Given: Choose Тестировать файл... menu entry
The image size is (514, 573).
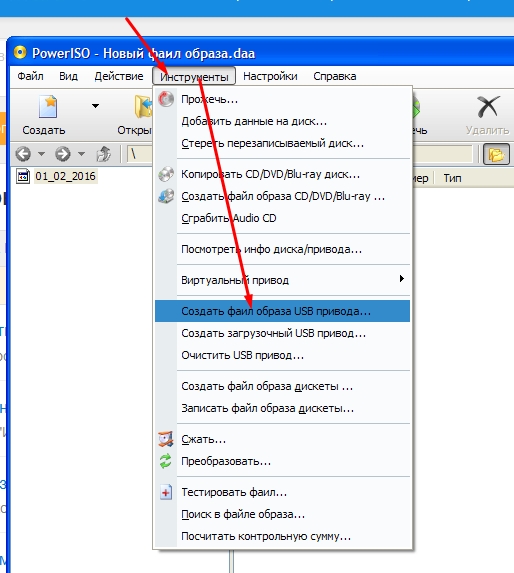Looking at the screenshot, I should (x=282, y=492).
